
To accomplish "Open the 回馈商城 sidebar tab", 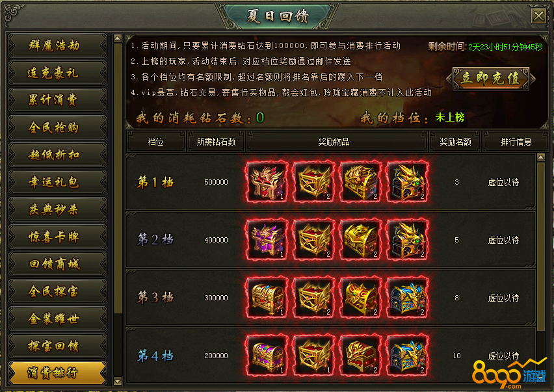I will click(57, 264).
